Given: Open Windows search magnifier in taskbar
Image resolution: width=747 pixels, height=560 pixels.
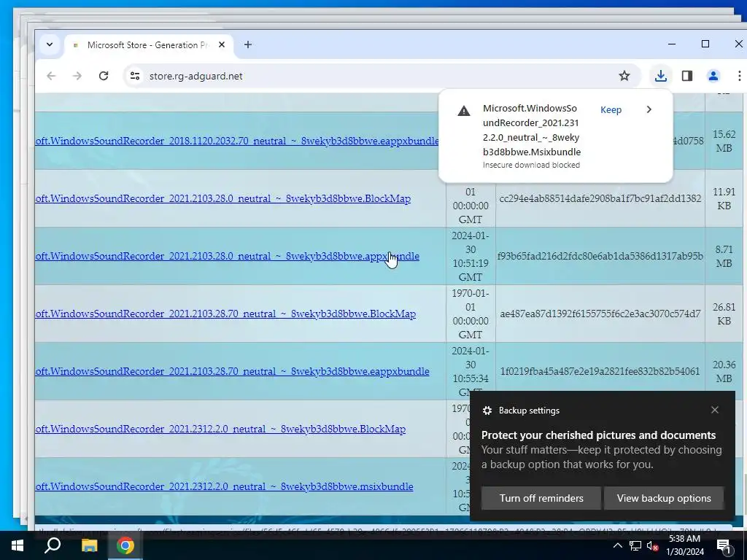Looking at the screenshot, I should (53, 545).
